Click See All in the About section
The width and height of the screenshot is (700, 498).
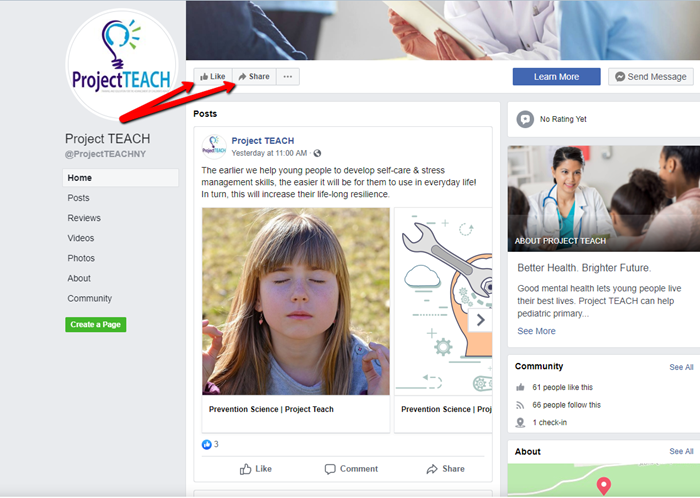click(681, 452)
